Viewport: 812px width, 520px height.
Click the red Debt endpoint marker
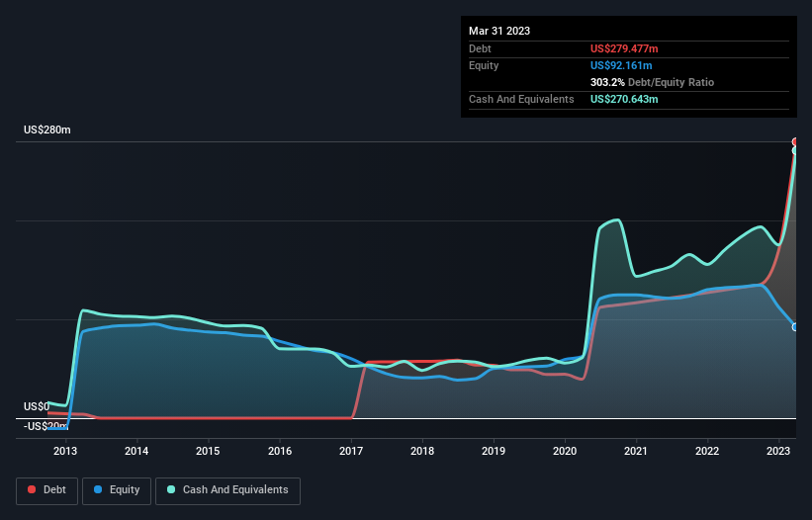pyautogui.click(x=795, y=141)
